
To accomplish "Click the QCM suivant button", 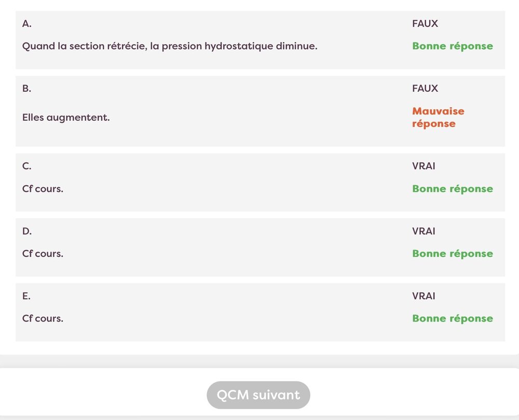I will point(258,395).
